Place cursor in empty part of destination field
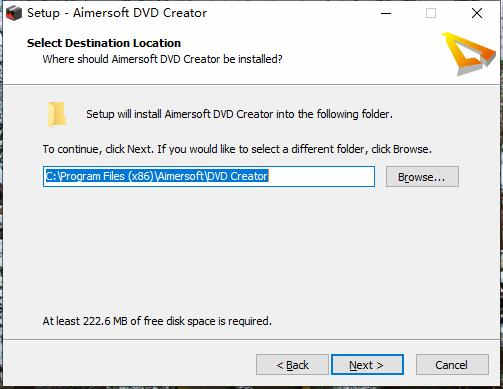This screenshot has height=389, width=503. click(x=321, y=176)
